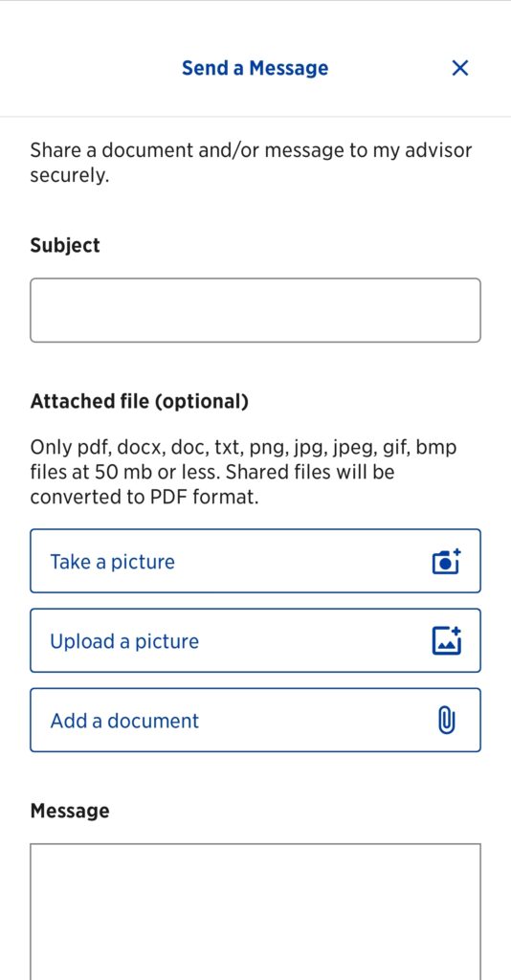Open Add a document option
This screenshot has width=511, height=980.
[255, 720]
